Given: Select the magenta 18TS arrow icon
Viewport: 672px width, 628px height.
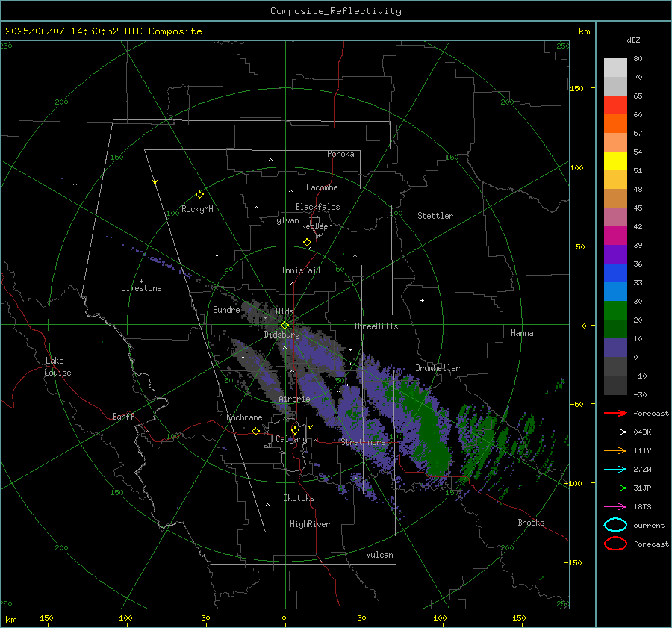Looking at the screenshot, I should [x=615, y=507].
